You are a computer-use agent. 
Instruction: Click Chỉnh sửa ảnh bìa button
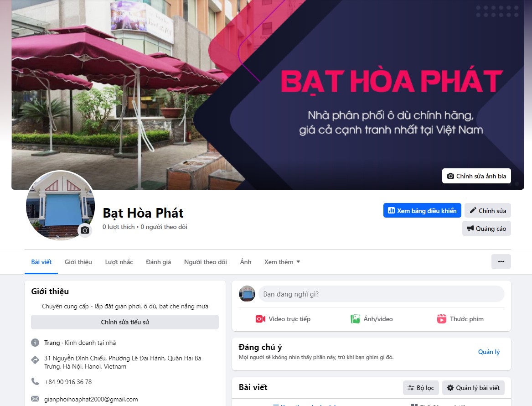click(476, 176)
